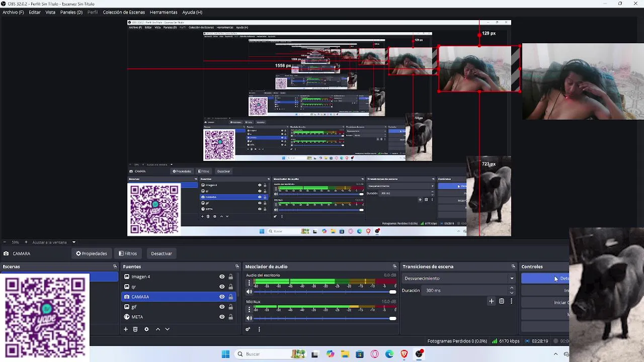Open Opera browser from the taskbar

pyautogui.click(x=374, y=354)
